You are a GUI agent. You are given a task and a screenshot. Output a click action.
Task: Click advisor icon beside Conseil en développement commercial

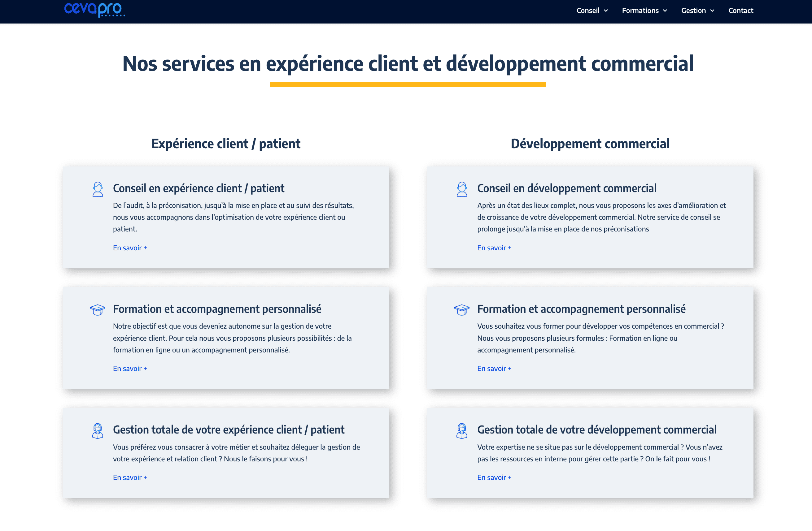(462, 189)
